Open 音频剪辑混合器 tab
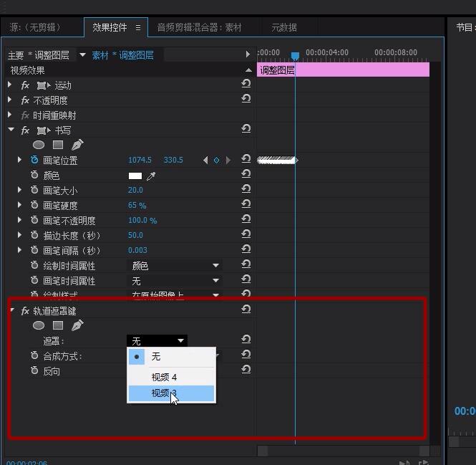Screen dimensions: 476x465 [199, 28]
